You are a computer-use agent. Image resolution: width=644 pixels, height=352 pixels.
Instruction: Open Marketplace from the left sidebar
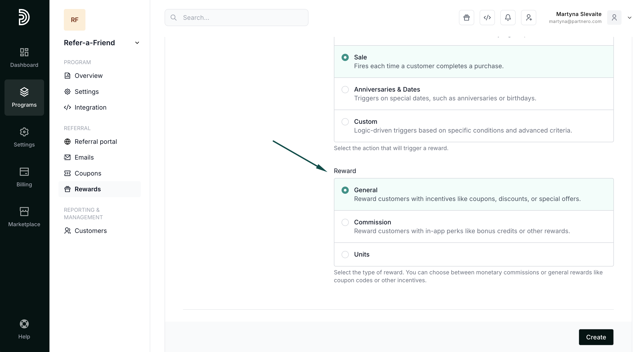click(24, 217)
